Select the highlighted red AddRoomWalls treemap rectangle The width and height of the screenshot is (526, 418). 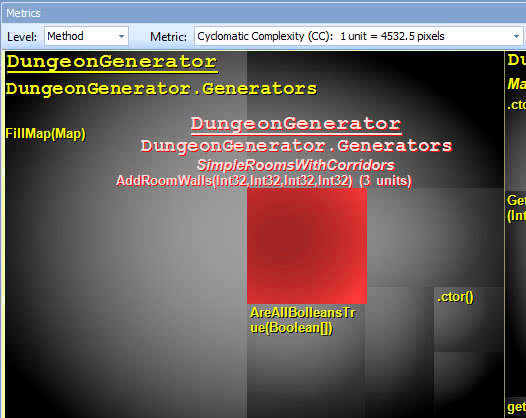point(307,246)
